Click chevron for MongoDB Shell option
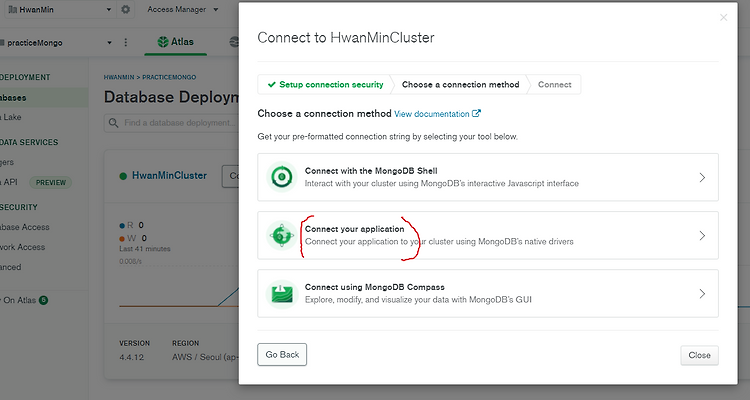The width and height of the screenshot is (750, 400). coord(702,178)
